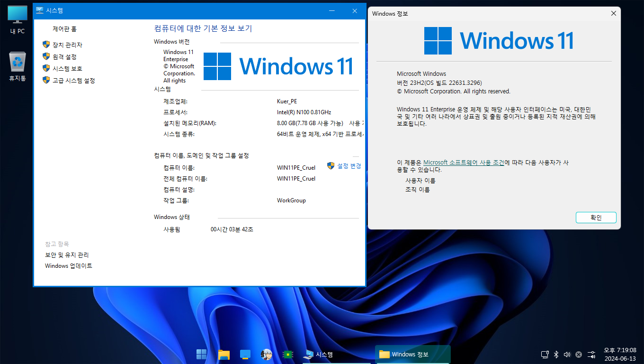
Task: Click Windows 11 Enterprise edition text in 시스템 window
Action: [179, 55]
